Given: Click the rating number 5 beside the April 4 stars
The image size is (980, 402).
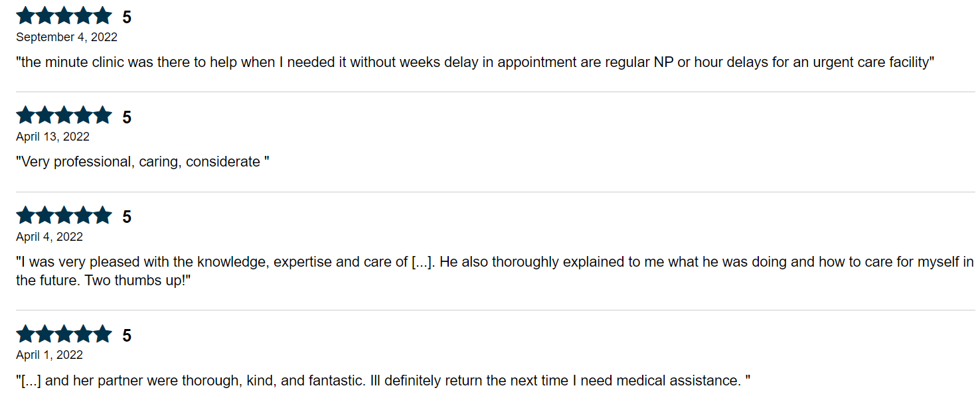Looking at the screenshot, I should 127,218.
